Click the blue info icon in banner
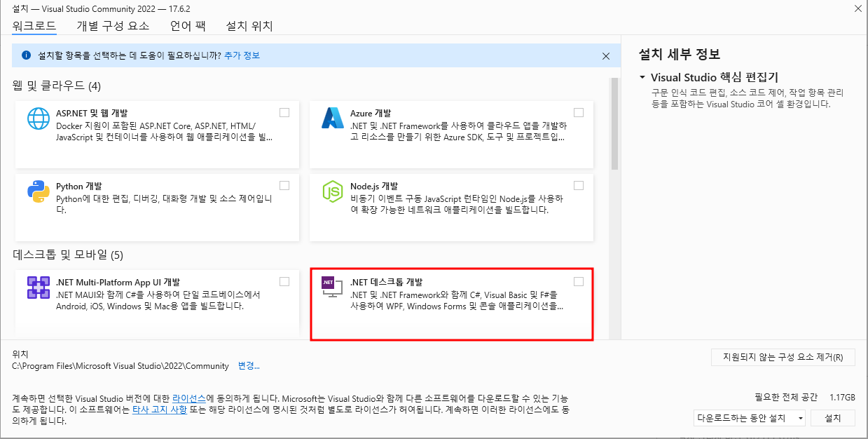This screenshot has width=868, height=439. pos(26,55)
